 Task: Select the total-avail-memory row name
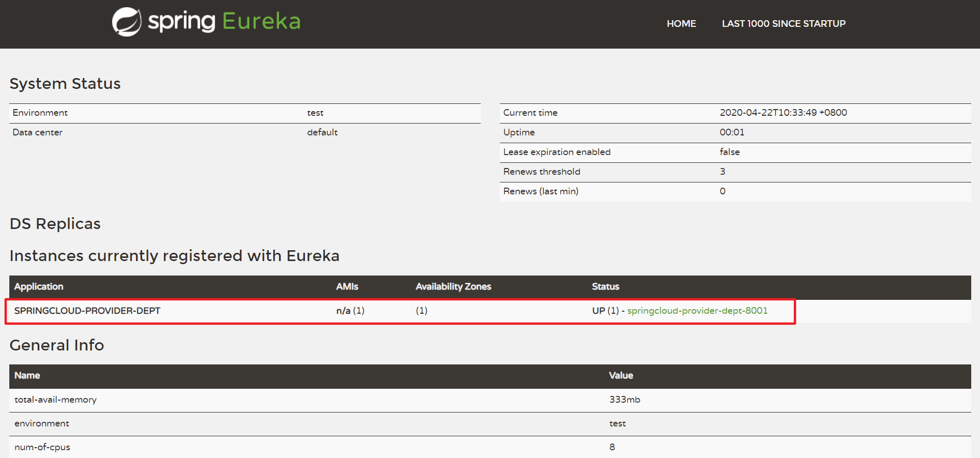[55, 400]
